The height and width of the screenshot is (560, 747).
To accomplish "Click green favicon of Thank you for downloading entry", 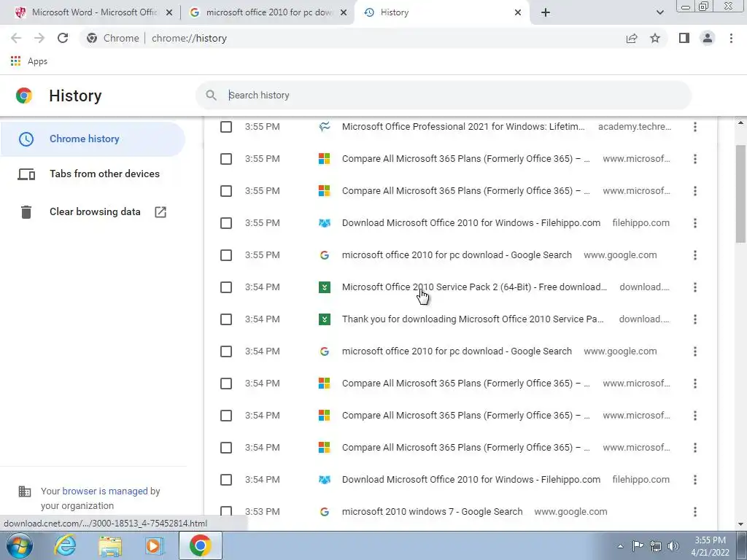I will pos(325,319).
